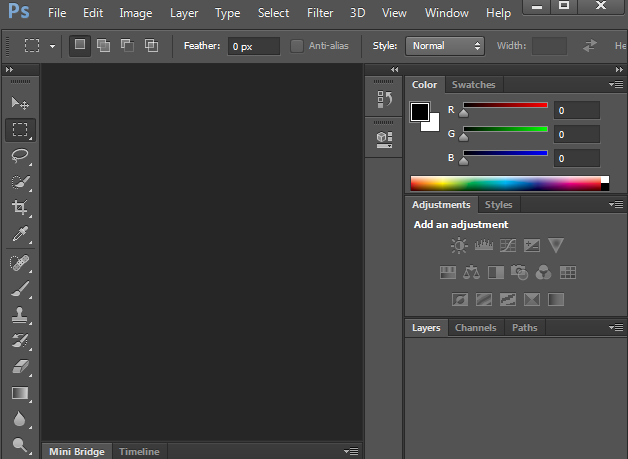Select the Spot Healing Brush tool
This screenshot has height=459, width=628.
(x=20, y=263)
